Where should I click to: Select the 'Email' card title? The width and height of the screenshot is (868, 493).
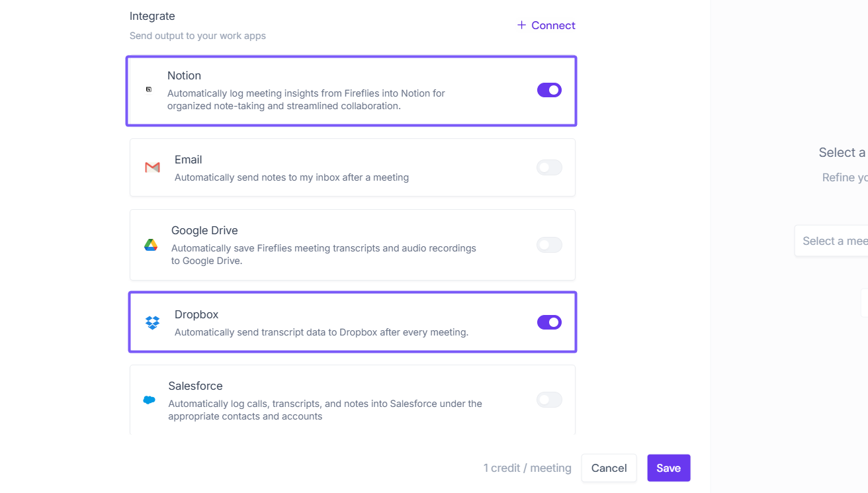(x=189, y=159)
